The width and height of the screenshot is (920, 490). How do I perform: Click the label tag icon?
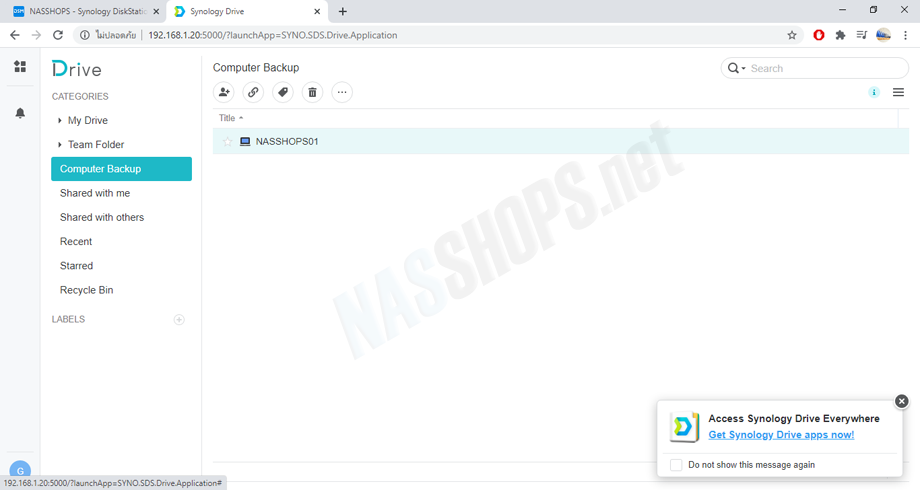(x=283, y=92)
